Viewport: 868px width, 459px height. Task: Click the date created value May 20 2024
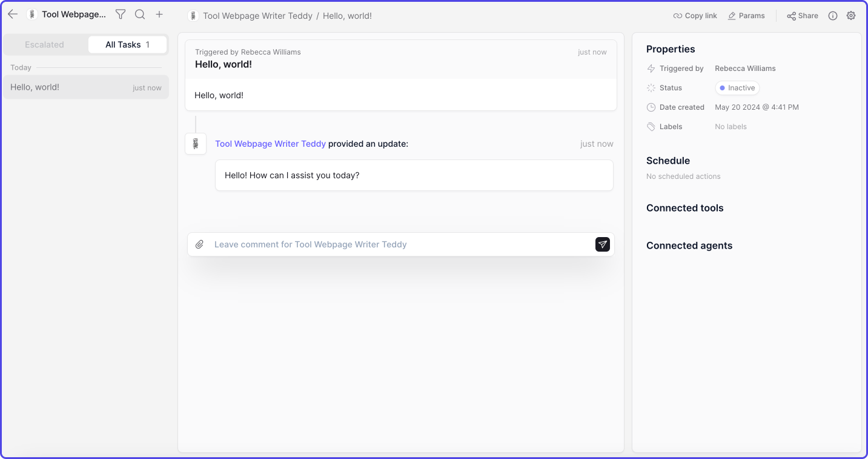(x=757, y=107)
